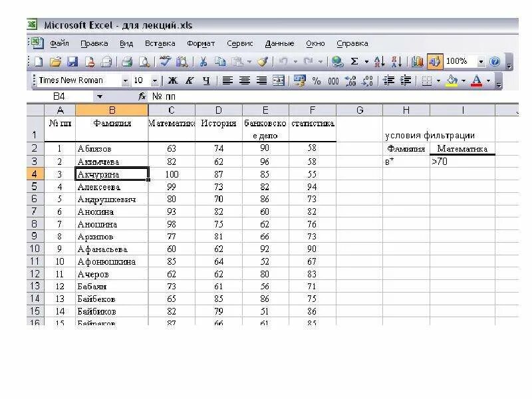Select the cell containing Акчурина
This screenshot has width=532, height=399.
point(112,174)
